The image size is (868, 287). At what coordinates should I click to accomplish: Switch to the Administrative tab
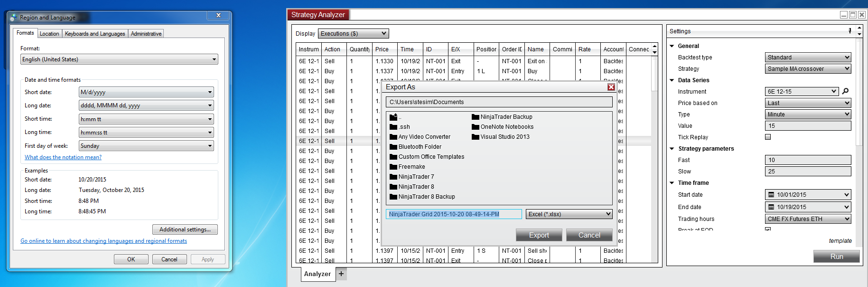tap(146, 34)
